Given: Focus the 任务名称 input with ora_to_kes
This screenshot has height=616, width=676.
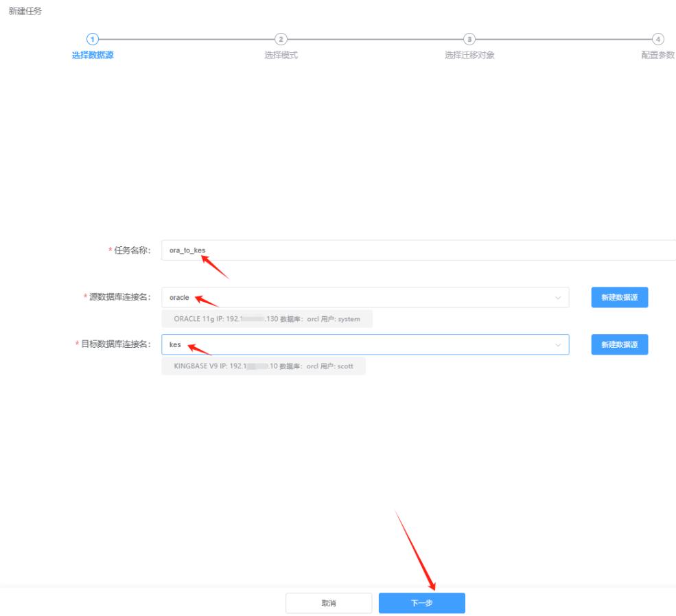Looking at the screenshot, I should (412, 250).
